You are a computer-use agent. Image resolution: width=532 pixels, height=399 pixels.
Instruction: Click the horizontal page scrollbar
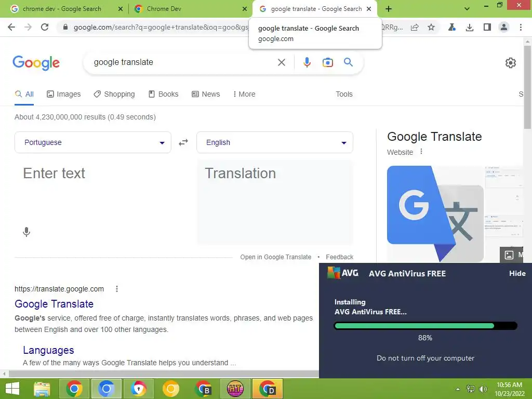[164, 374]
